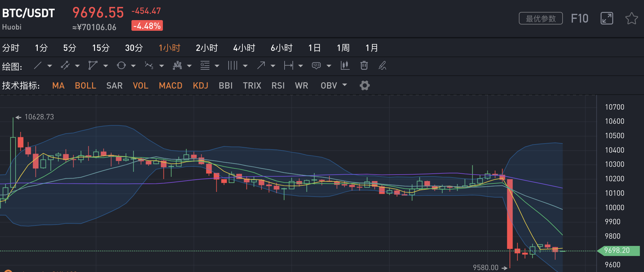
Task: Toggle the BOLL indicator
Action: [86, 85]
